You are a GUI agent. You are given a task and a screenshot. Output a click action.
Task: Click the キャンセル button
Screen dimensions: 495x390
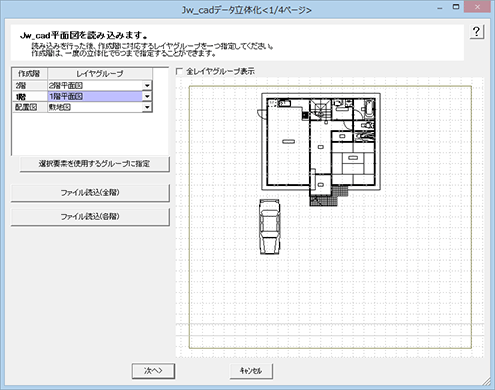point(251,371)
